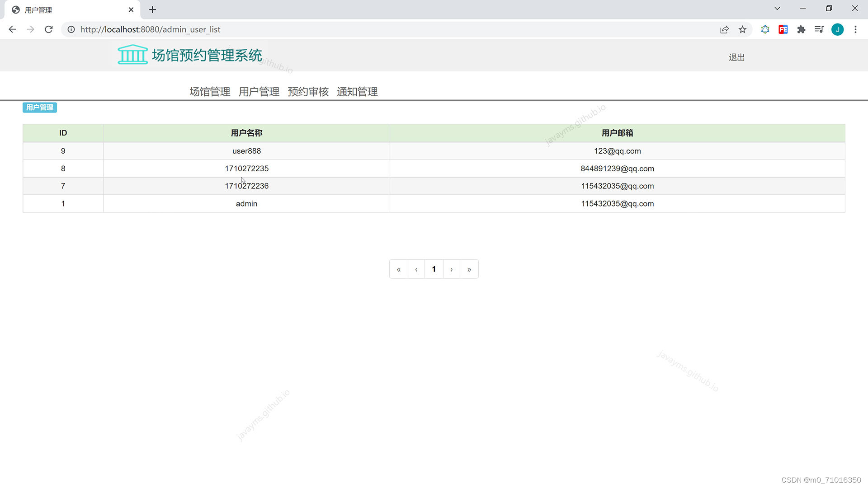Open the 用户管理 menu
This screenshot has height=488, width=868.
point(259,92)
